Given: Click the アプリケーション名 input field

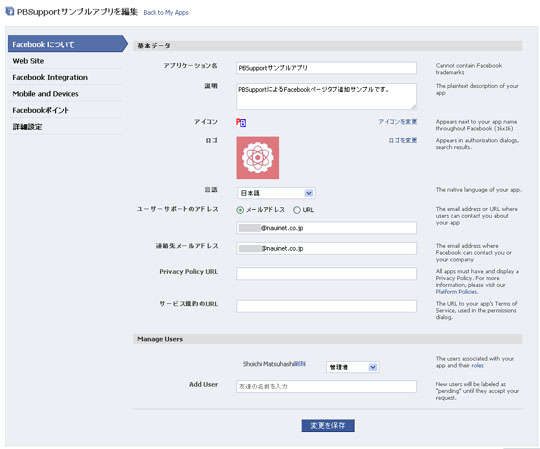Looking at the screenshot, I should (x=326, y=68).
